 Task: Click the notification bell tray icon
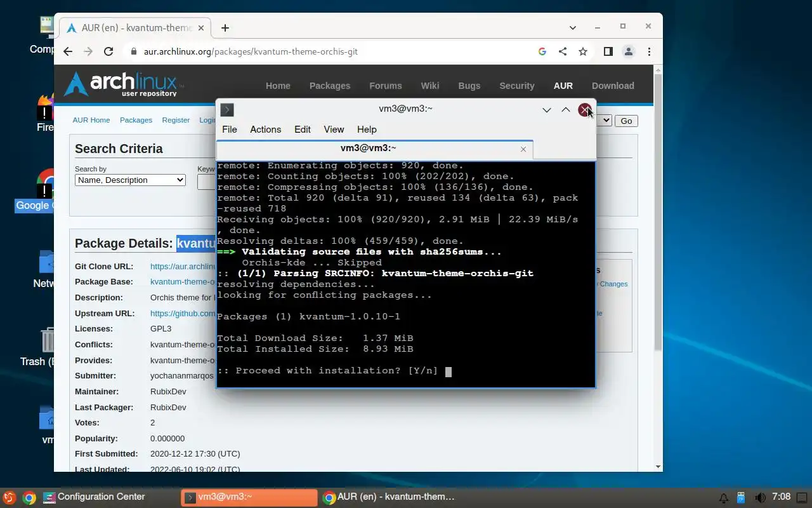(723, 497)
